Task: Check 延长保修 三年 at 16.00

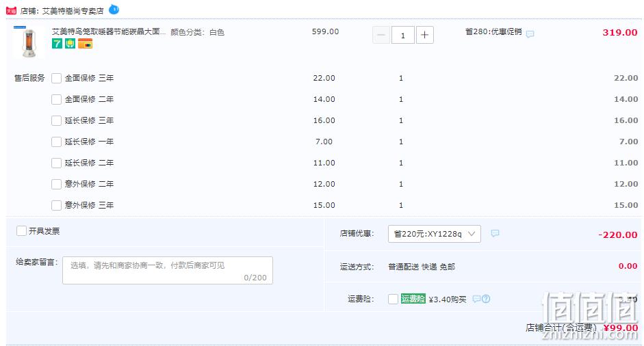Action: (x=56, y=120)
